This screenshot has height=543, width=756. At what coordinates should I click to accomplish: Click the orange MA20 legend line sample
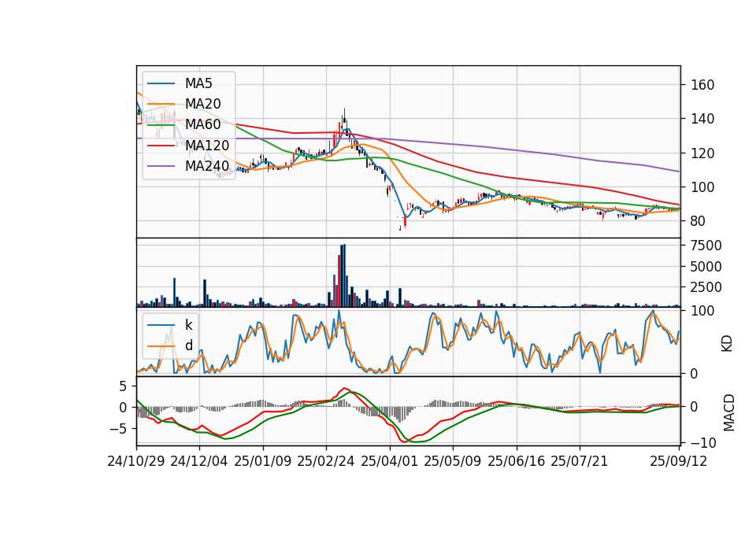point(161,104)
